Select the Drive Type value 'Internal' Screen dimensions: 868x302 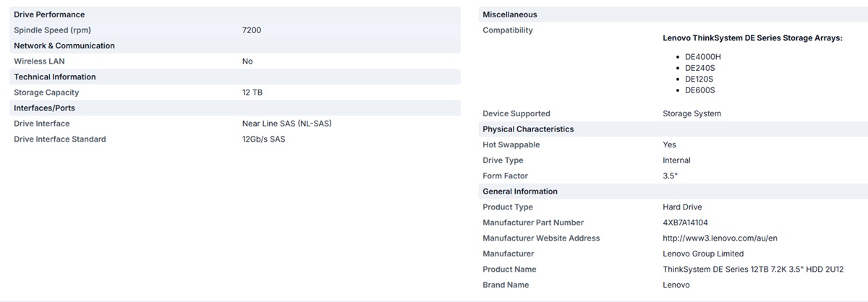coord(676,160)
